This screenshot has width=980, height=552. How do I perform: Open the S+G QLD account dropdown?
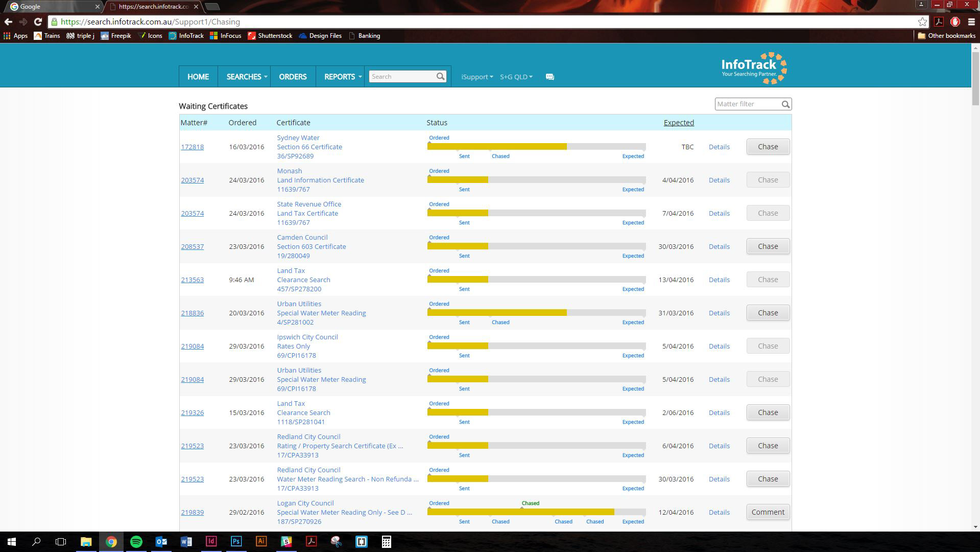pyautogui.click(x=516, y=77)
